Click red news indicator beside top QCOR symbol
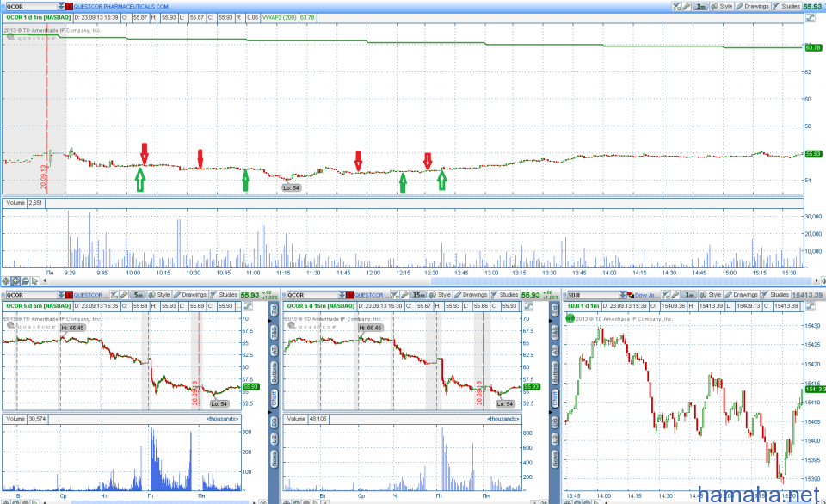 [x=69, y=6]
